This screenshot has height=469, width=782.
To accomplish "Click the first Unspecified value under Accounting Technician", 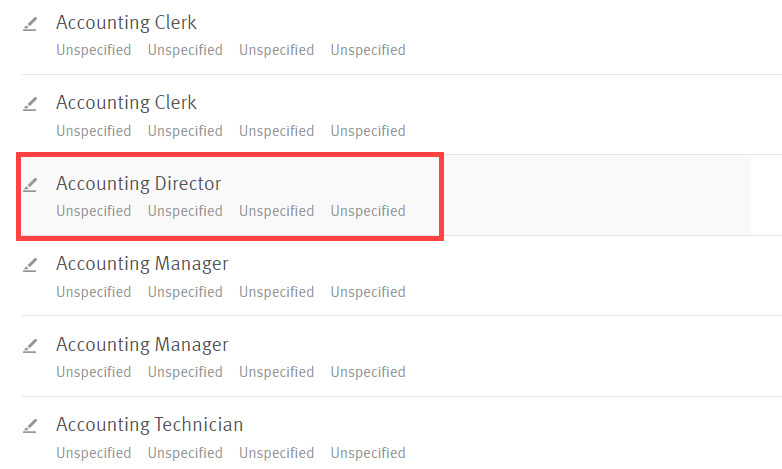I will click(x=93, y=453).
